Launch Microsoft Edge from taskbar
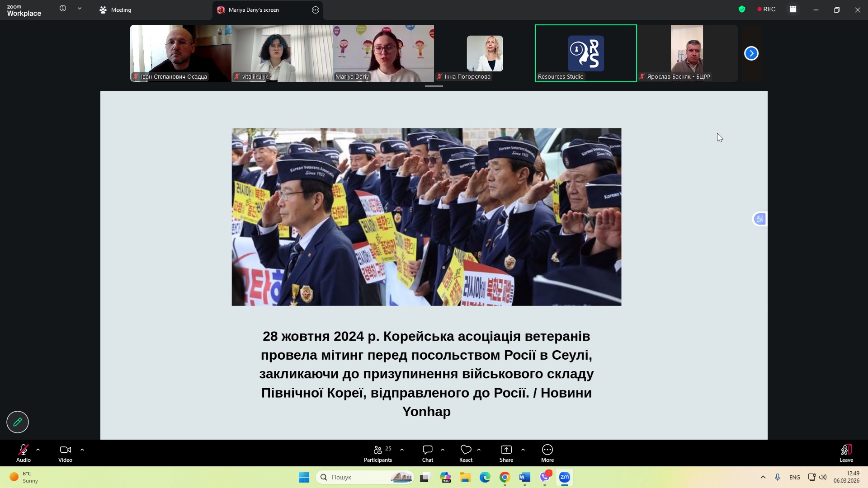Image resolution: width=868 pixels, height=488 pixels. [485, 477]
